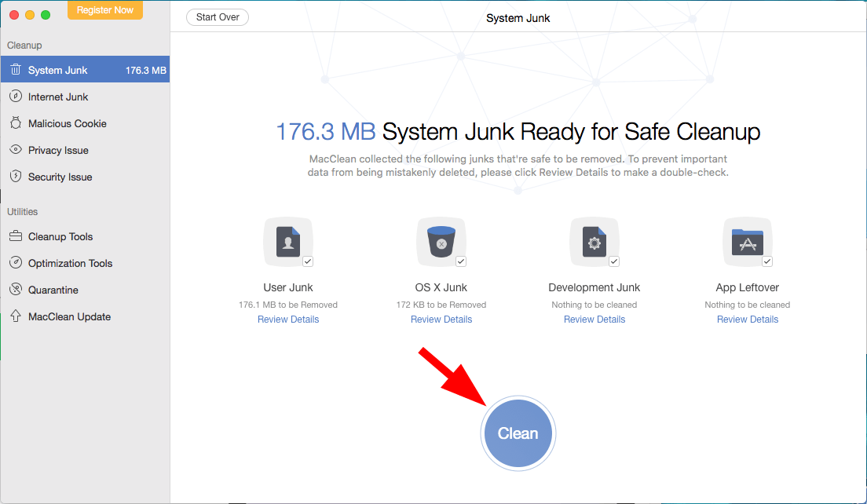Click the green zoom window button
This screenshot has height=504, width=867.
(x=46, y=15)
